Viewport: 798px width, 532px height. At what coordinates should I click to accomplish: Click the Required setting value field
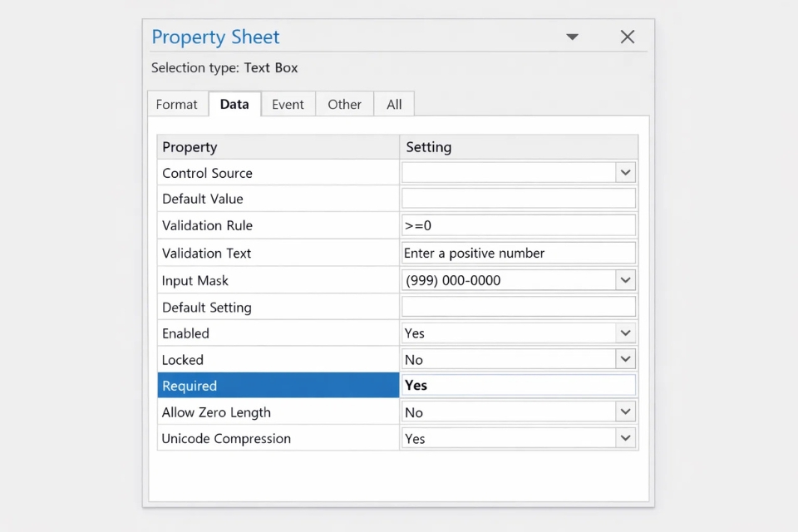click(x=518, y=386)
